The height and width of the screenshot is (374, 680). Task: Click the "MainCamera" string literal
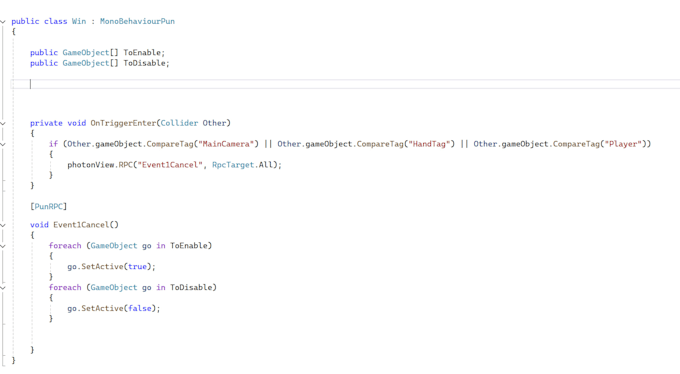point(226,144)
